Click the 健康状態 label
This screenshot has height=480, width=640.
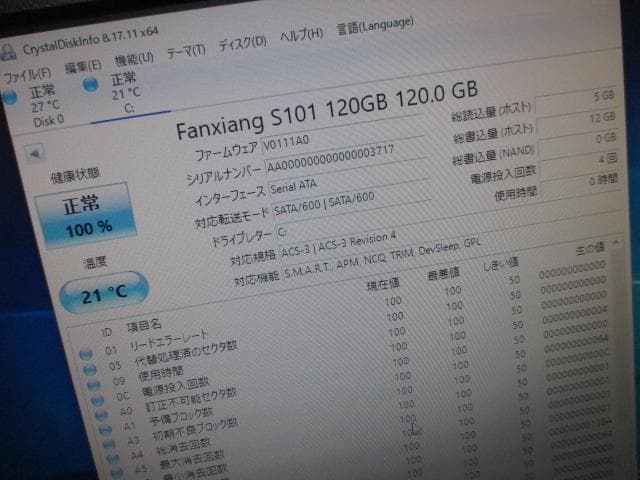(75, 176)
